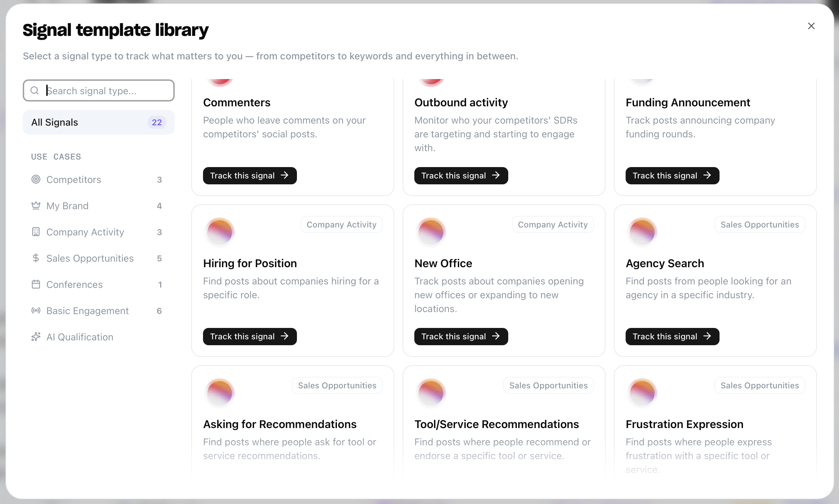This screenshot has width=839, height=504.
Task: Select the Competitors target icon in the sidebar
Action: [36, 180]
